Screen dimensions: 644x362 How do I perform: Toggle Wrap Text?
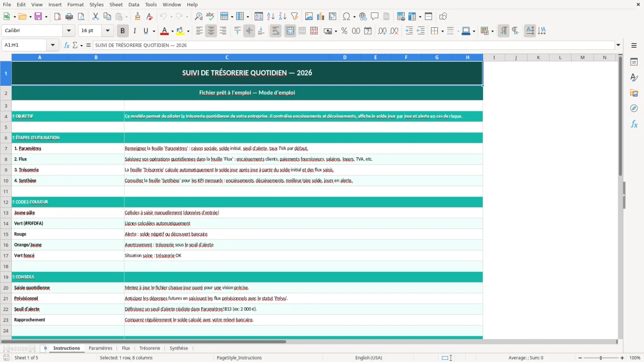[x=275, y=31]
